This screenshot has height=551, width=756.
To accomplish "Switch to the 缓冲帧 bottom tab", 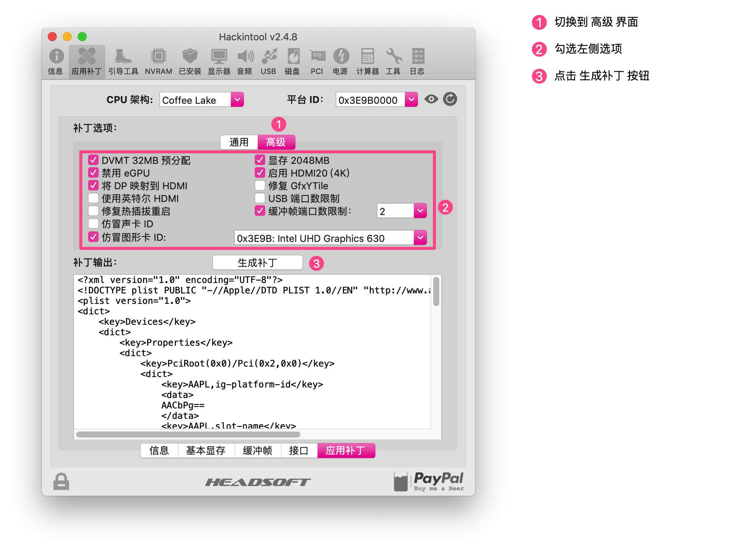I will [x=257, y=451].
